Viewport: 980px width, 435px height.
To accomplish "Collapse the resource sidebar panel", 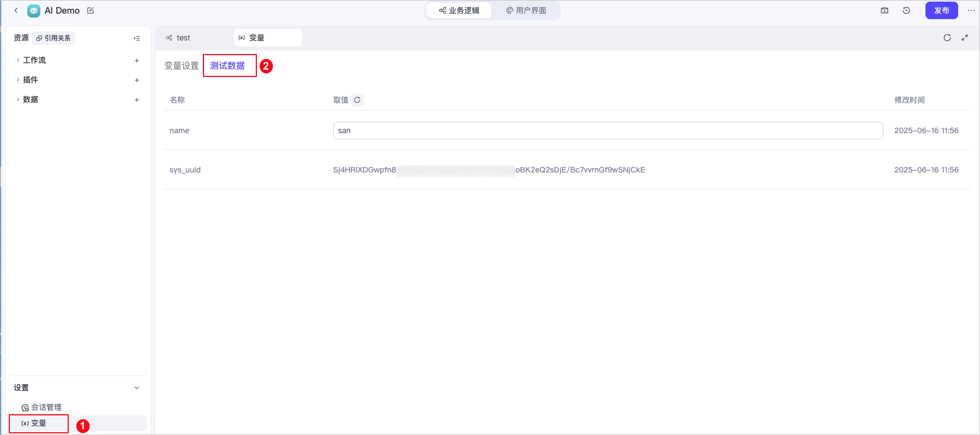I will [x=137, y=38].
